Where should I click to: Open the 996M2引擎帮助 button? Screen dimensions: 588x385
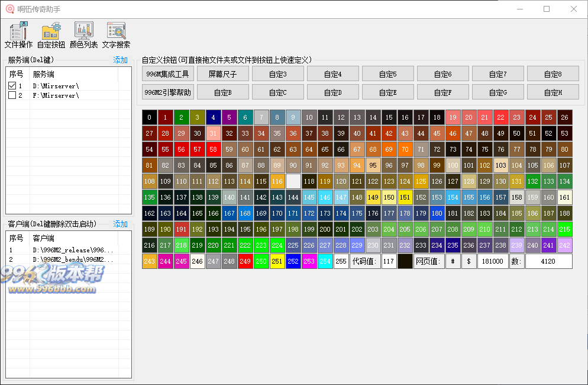click(x=168, y=92)
